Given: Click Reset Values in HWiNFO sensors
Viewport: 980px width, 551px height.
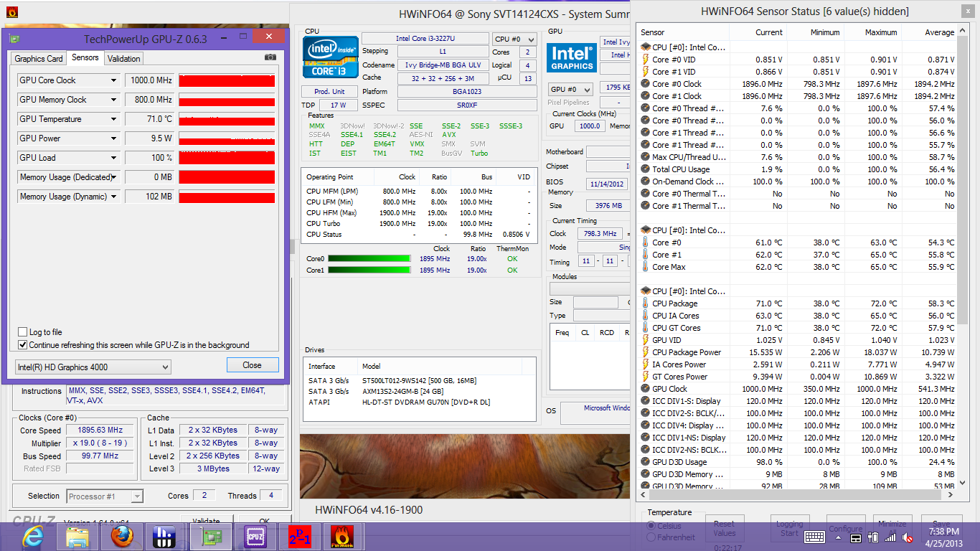Looking at the screenshot, I should (724, 528).
